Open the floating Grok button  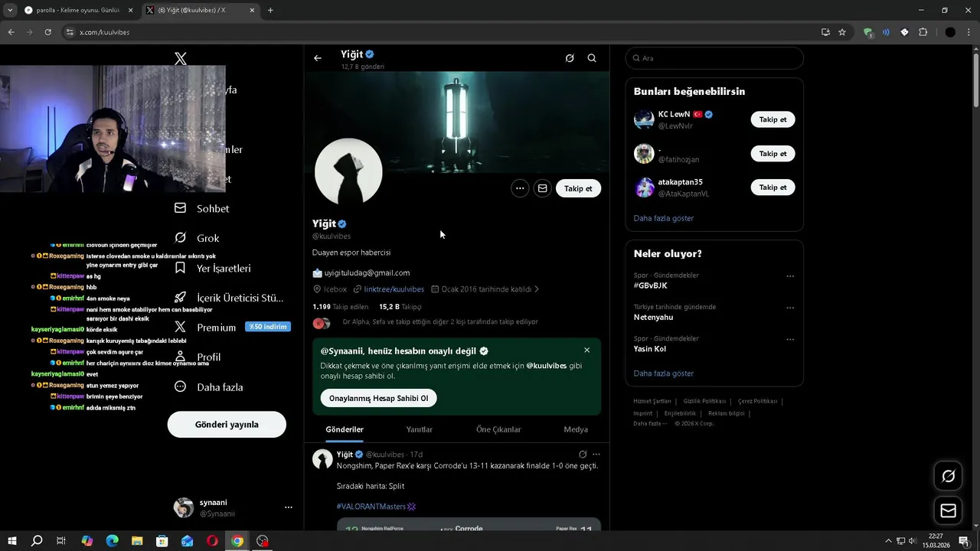pos(949,477)
